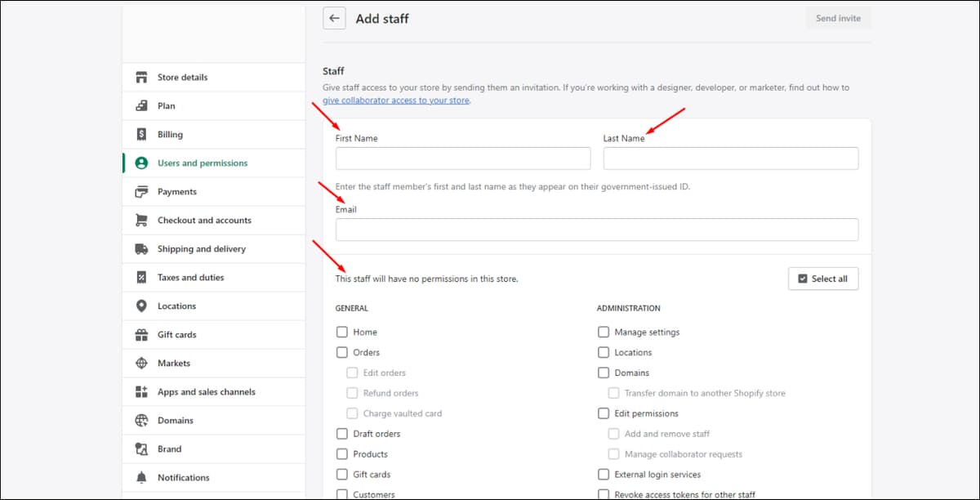
Task: Check the Administration Domains permission
Action: pos(604,373)
